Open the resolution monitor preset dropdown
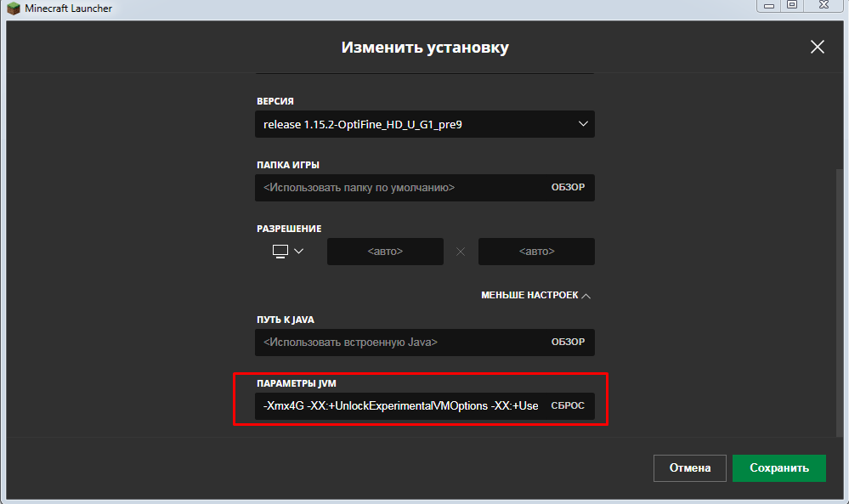The width and height of the screenshot is (849, 504). (x=287, y=252)
